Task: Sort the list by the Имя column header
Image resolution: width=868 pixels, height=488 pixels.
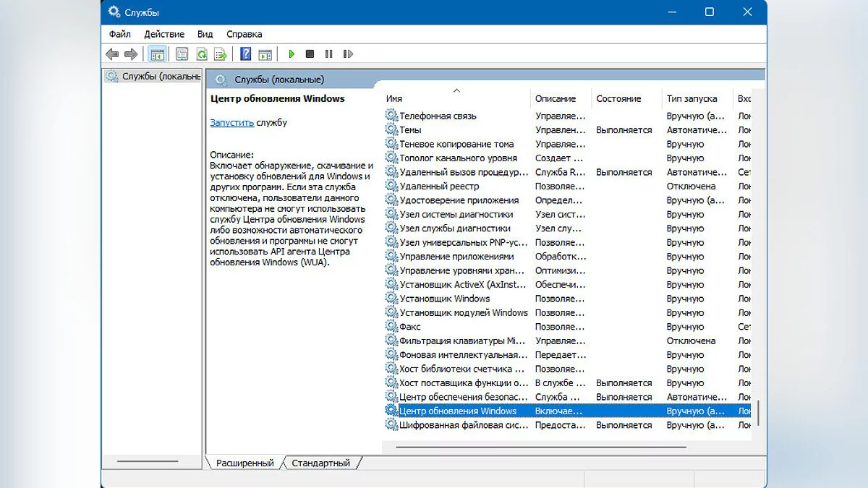Action: [394, 99]
